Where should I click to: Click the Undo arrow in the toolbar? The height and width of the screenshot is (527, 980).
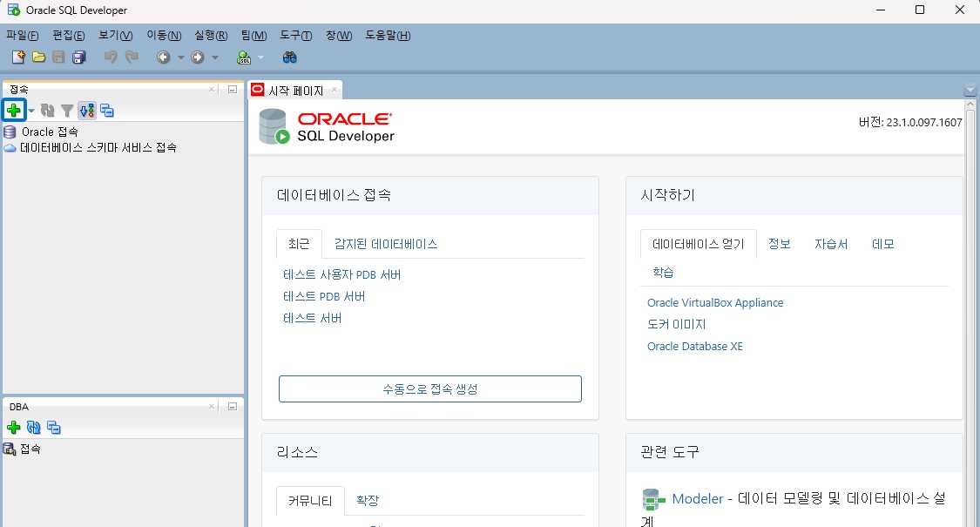(x=111, y=57)
